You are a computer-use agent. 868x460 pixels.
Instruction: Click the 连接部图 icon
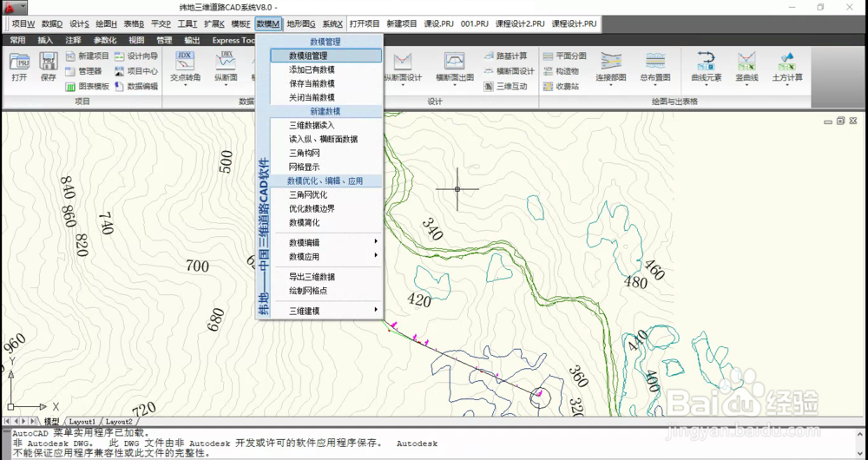[610, 62]
